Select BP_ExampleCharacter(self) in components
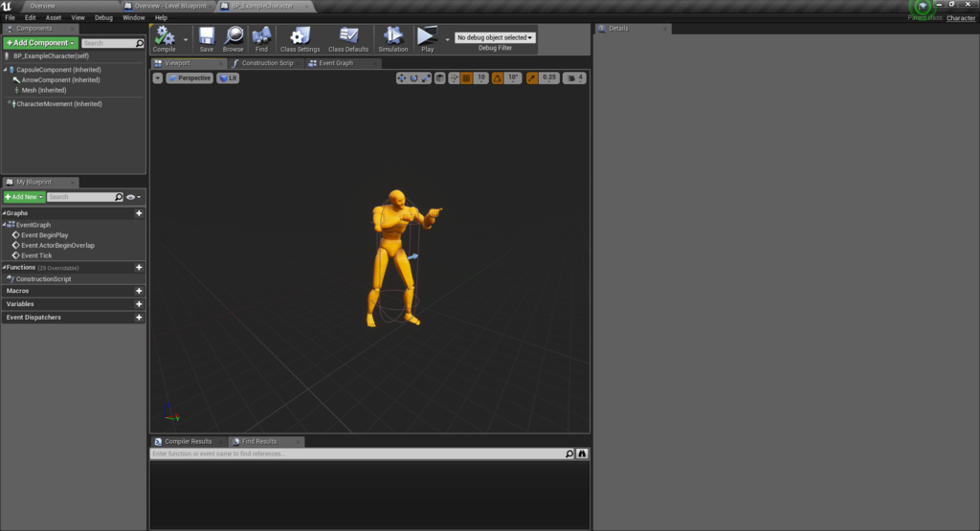This screenshot has width=980, height=531. [x=52, y=55]
